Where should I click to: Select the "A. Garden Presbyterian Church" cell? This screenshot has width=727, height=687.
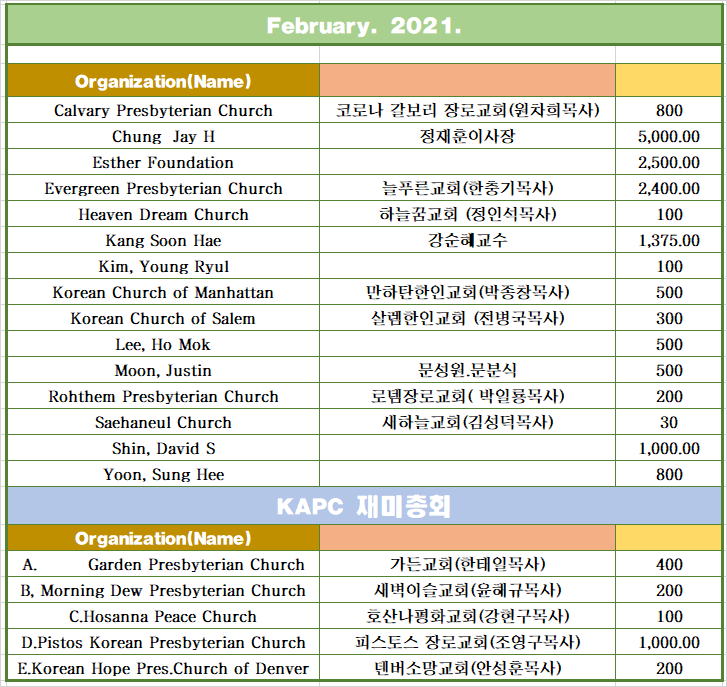163,564
